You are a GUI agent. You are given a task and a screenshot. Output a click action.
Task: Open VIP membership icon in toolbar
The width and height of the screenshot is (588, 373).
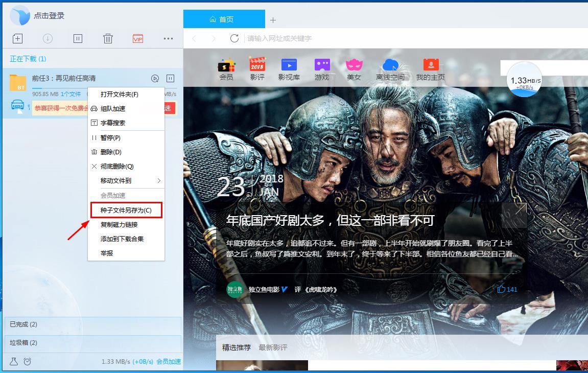[137, 38]
